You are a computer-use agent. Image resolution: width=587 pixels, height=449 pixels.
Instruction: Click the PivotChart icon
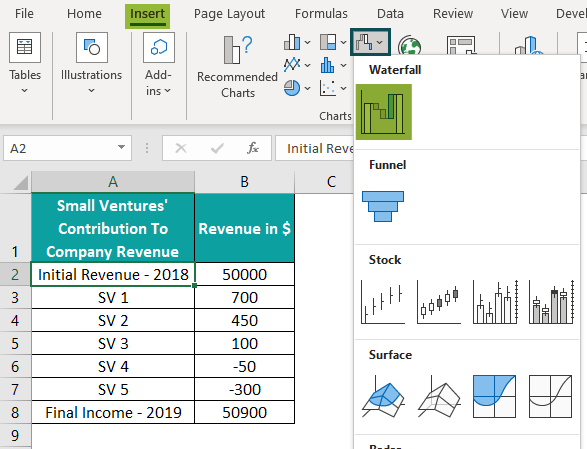(462, 45)
